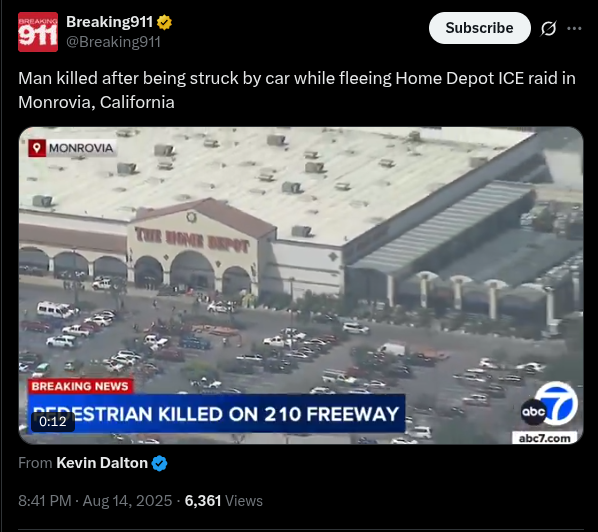The height and width of the screenshot is (532, 598).
Task: Click the Pedestrian Killed on 210 Freeway headline
Action: point(216,414)
